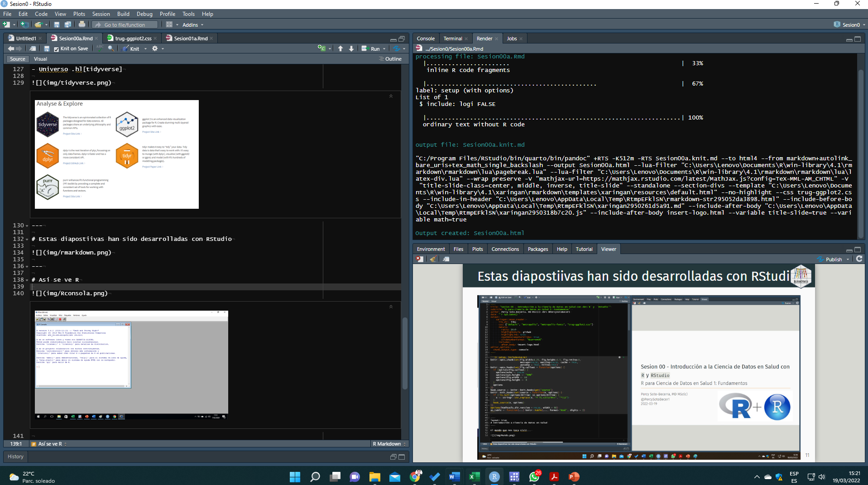Image resolution: width=868 pixels, height=485 pixels.
Task: Open Excel from the Windows taskbar
Action: pyautogui.click(x=474, y=476)
